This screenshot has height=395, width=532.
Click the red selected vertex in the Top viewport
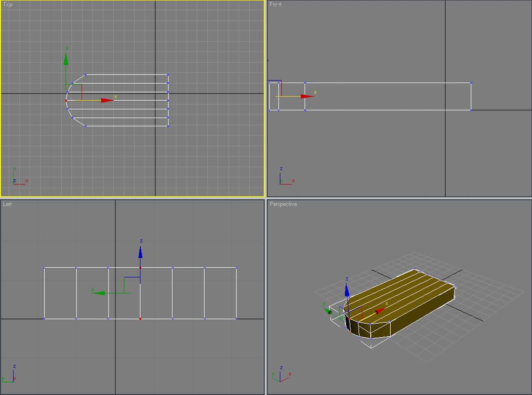pyautogui.click(x=66, y=100)
